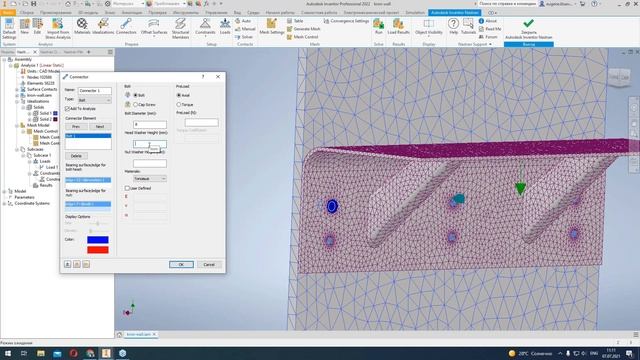The image size is (640, 360).
Task: Open Nastran Tutorials
Action: (x=468, y=27)
